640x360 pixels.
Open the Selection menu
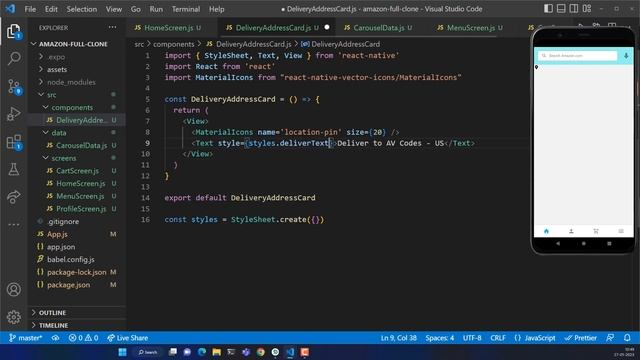pyautogui.click(x=82, y=9)
